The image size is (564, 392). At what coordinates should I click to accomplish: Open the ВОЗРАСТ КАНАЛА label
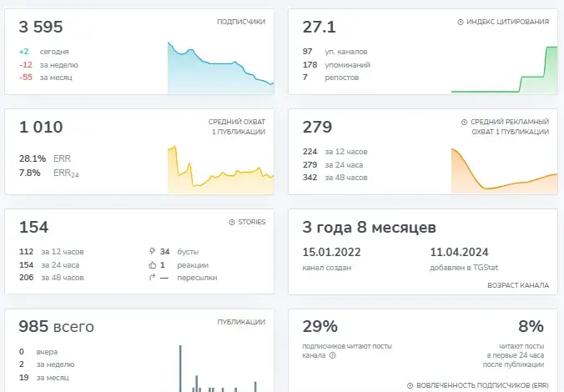tap(518, 285)
